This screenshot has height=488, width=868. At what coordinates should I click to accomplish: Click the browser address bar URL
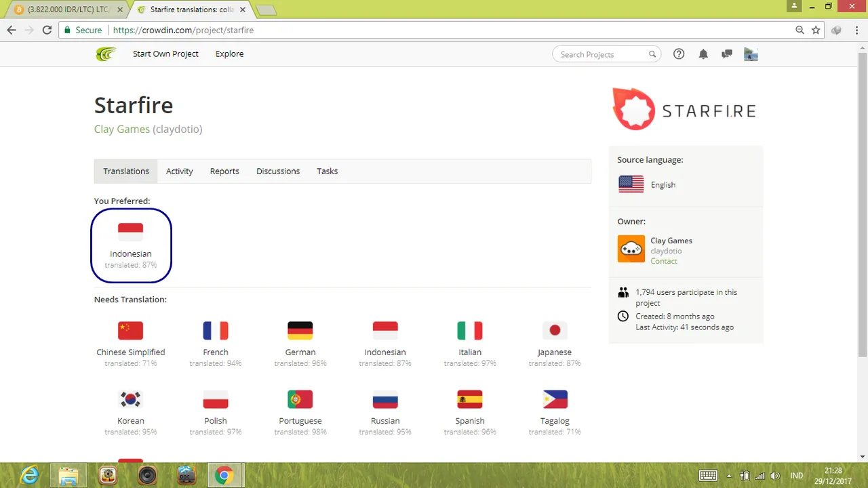click(x=183, y=30)
